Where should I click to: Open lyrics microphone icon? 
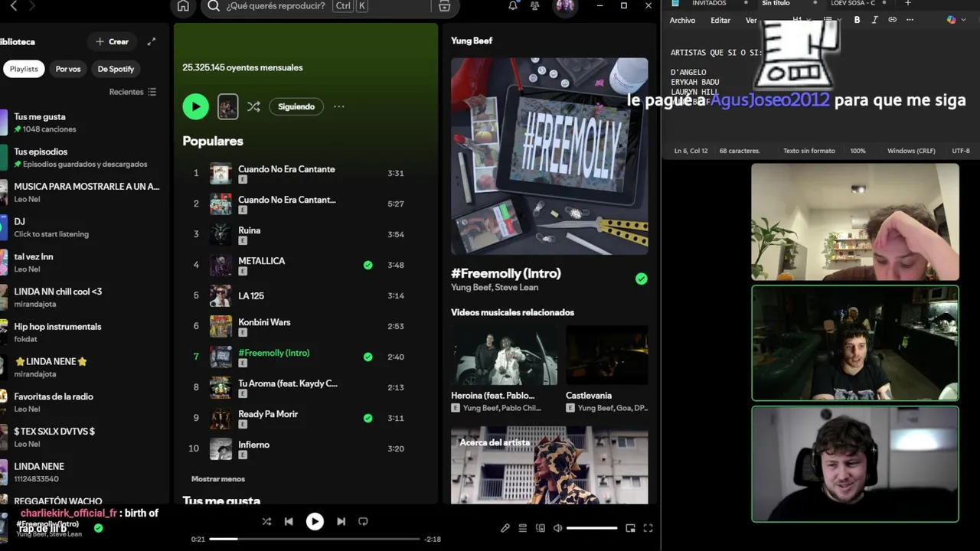point(505,528)
